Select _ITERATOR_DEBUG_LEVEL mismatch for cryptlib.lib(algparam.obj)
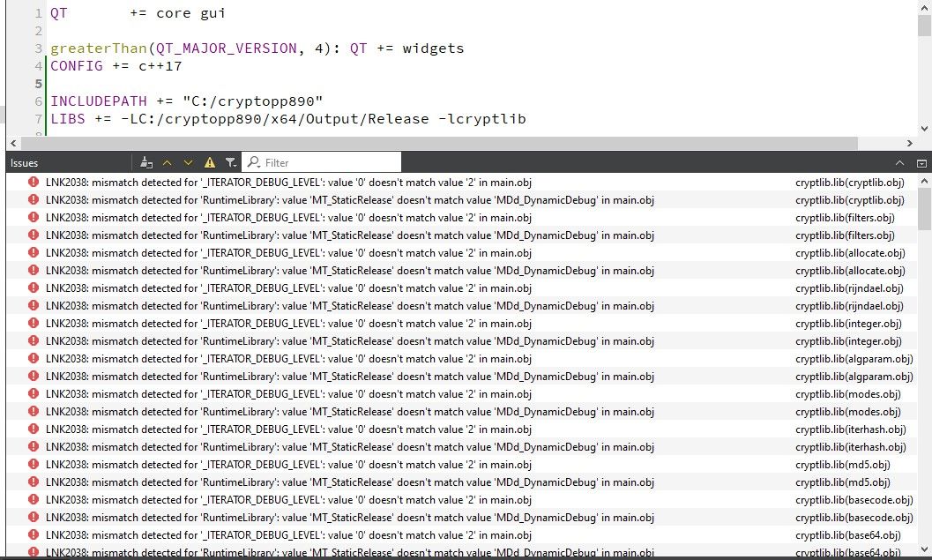 (x=461, y=358)
